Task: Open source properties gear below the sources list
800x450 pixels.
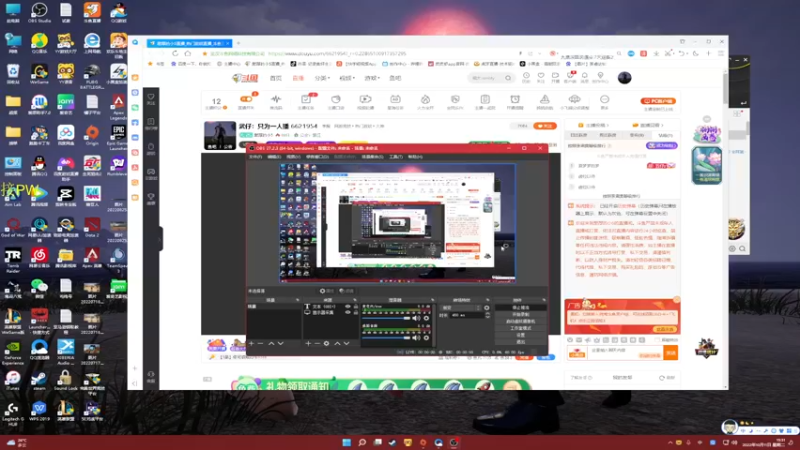Action: (327, 343)
